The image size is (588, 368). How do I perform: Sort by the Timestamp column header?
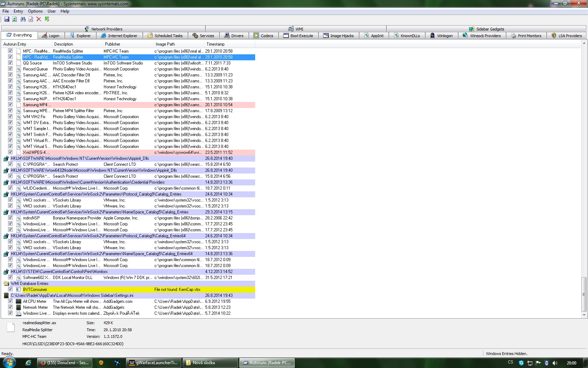click(x=230, y=44)
